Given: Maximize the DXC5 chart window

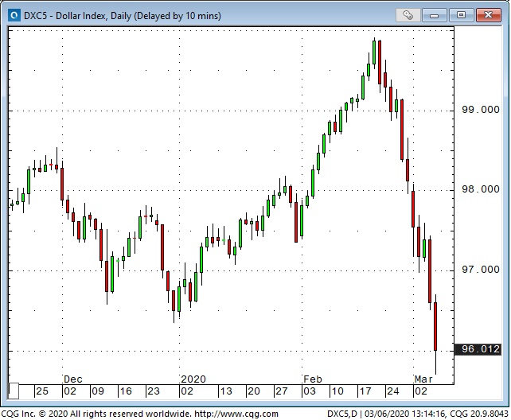Looking at the screenshot, I should (x=461, y=15).
